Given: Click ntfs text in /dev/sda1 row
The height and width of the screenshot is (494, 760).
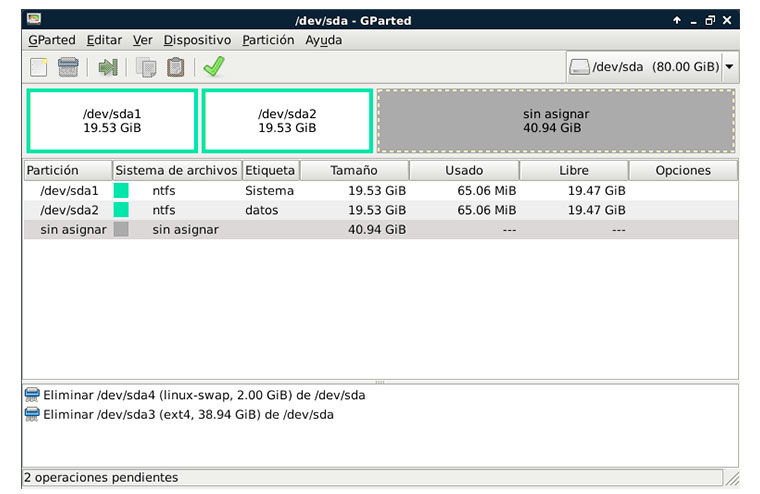Looking at the screenshot, I should coord(164,191).
